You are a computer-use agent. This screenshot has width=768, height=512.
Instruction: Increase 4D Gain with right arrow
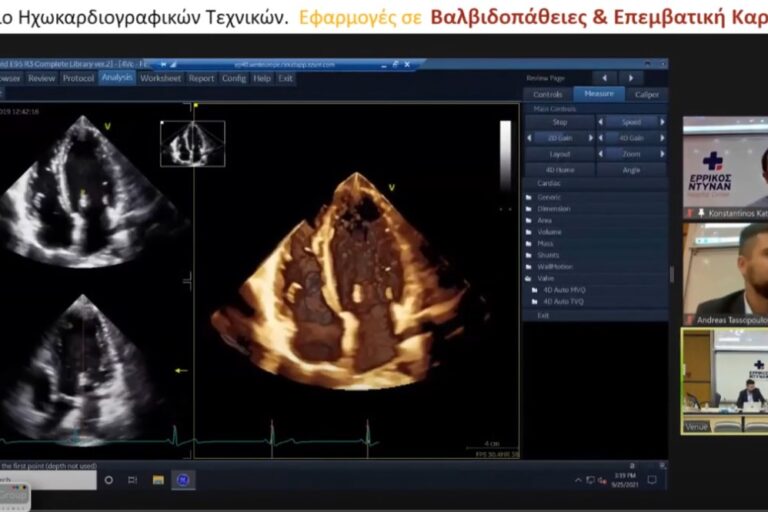point(662,138)
